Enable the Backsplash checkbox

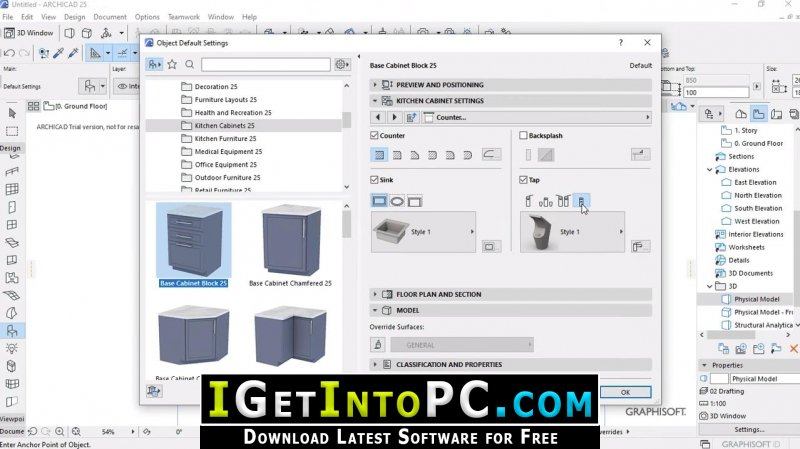click(x=523, y=135)
